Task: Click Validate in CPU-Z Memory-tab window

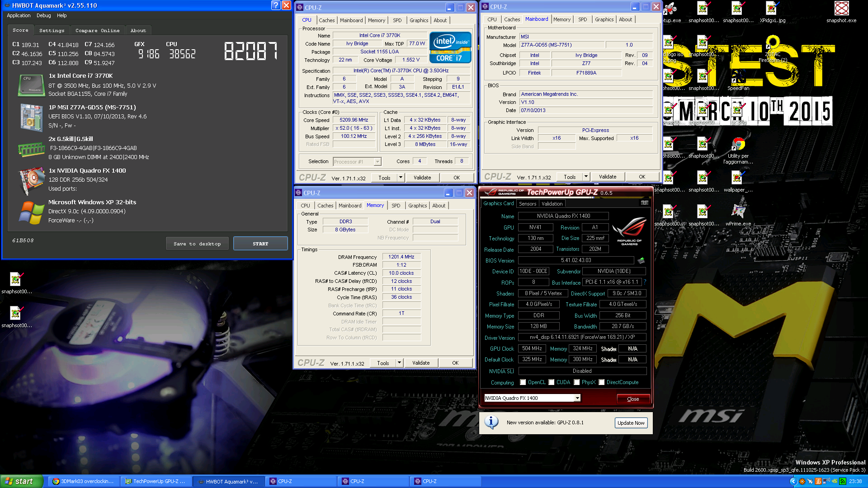Action: coord(421,363)
